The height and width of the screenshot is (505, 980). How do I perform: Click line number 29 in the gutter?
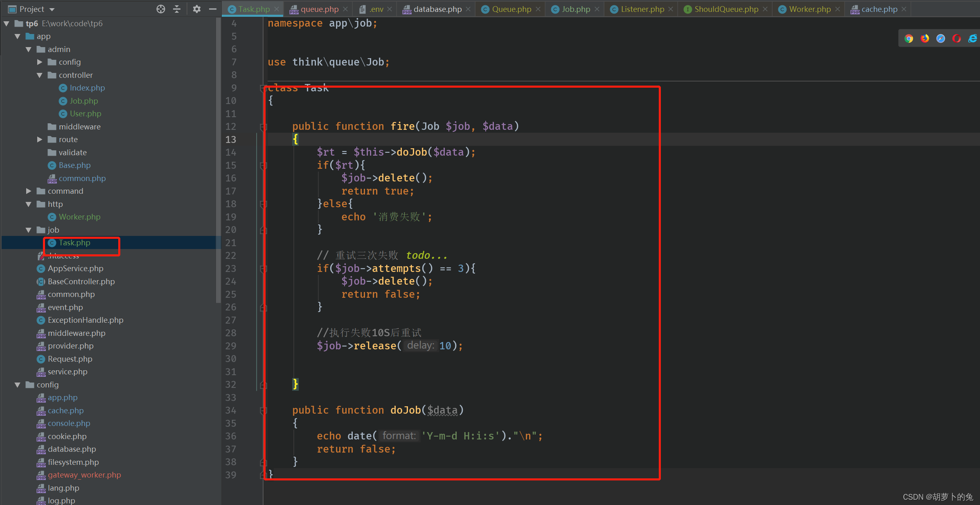(231, 346)
